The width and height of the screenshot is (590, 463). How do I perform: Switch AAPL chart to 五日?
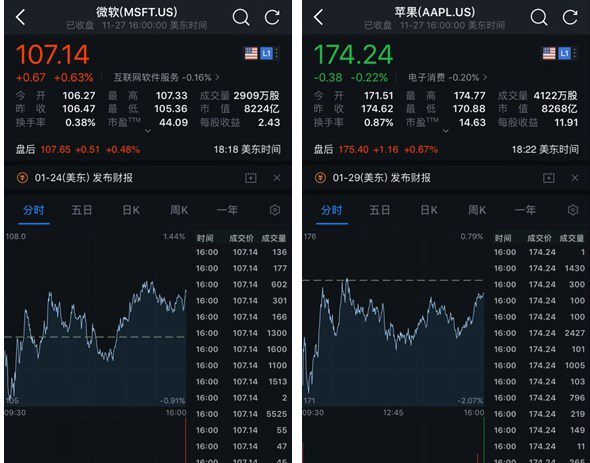(x=380, y=210)
